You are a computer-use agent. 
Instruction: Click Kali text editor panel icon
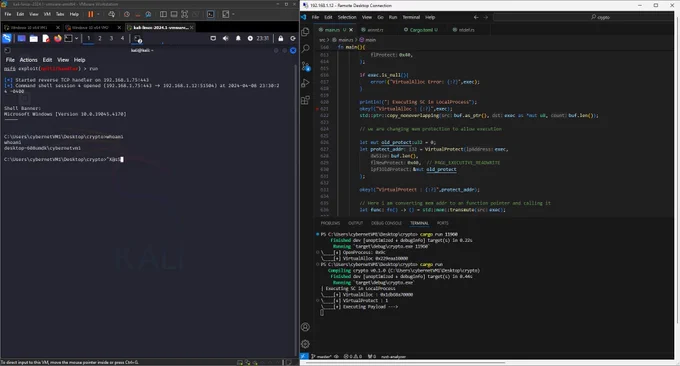tap(46, 39)
